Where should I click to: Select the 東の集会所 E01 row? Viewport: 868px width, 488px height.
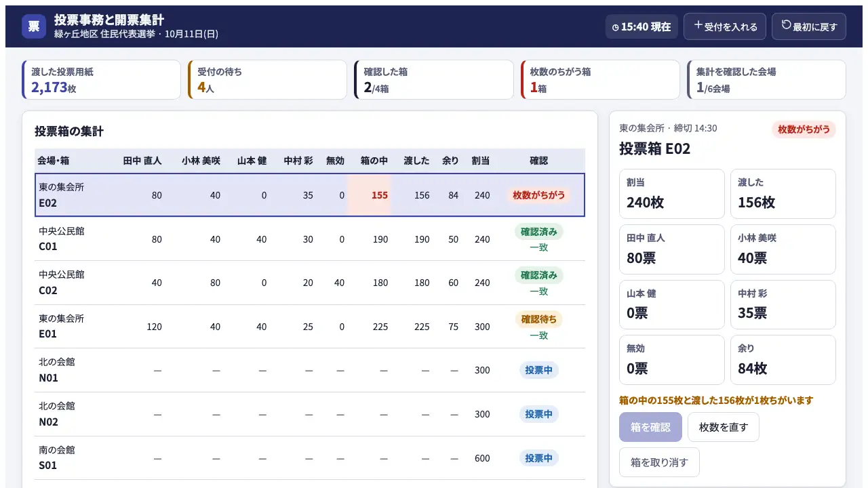tap(310, 327)
